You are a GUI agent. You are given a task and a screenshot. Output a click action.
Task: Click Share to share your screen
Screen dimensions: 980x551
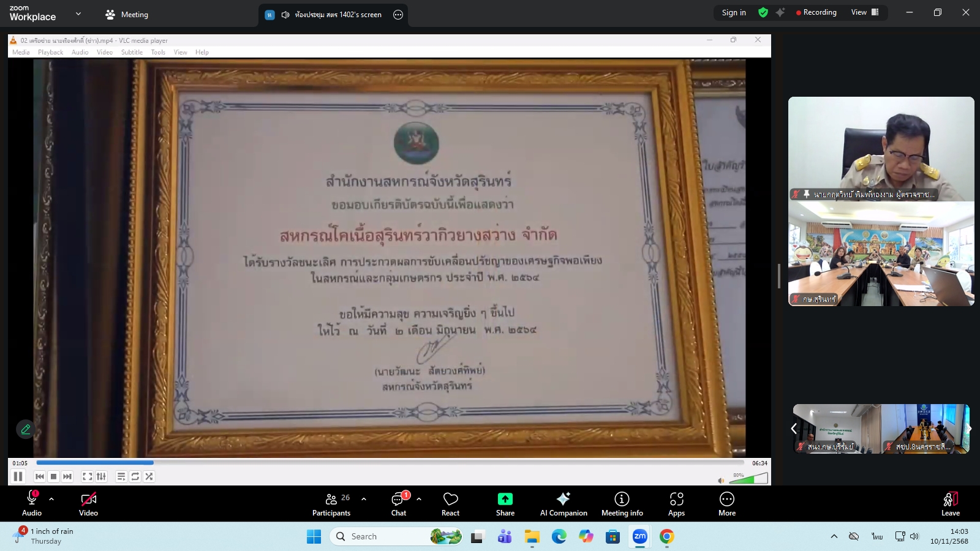coord(505,503)
